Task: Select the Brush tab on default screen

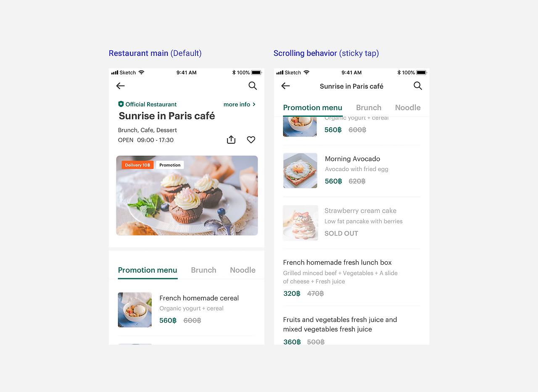Action: click(x=203, y=270)
